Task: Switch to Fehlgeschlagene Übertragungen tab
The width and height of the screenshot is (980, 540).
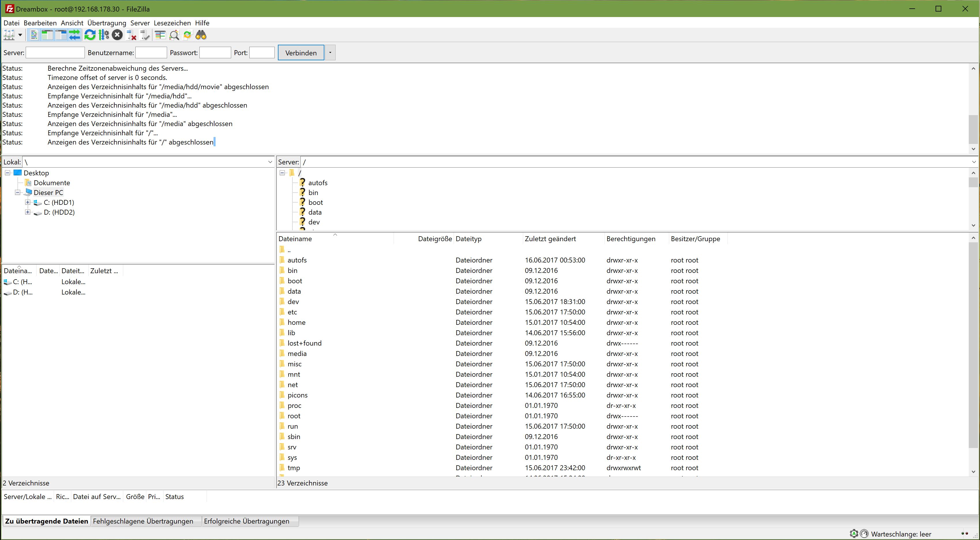Action: pos(143,521)
